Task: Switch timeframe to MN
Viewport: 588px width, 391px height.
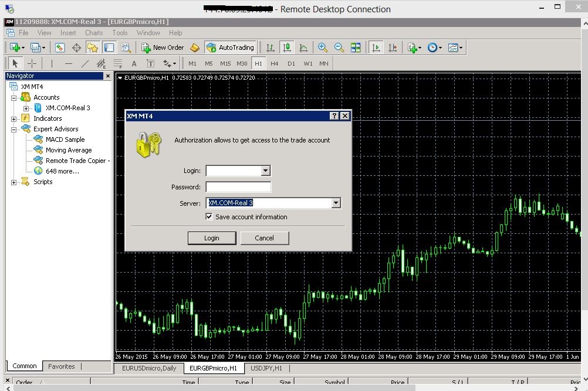Action: pyautogui.click(x=324, y=64)
